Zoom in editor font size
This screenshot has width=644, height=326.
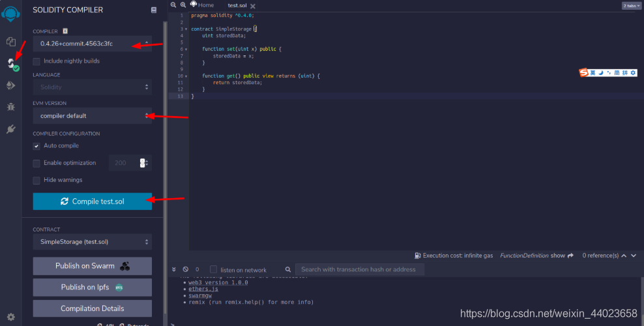183,5
